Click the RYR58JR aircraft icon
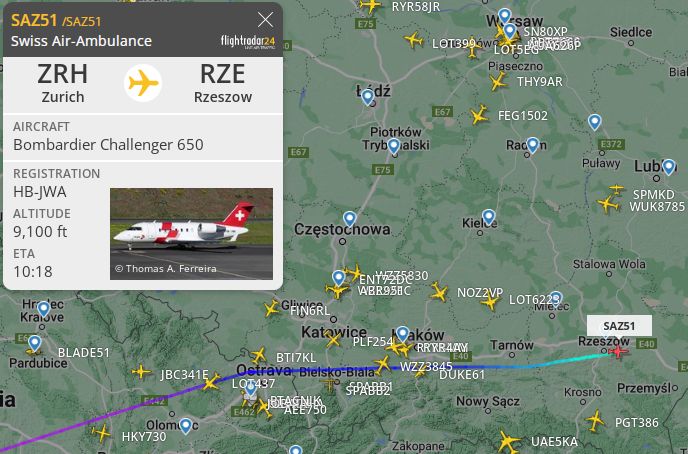 coord(370,6)
